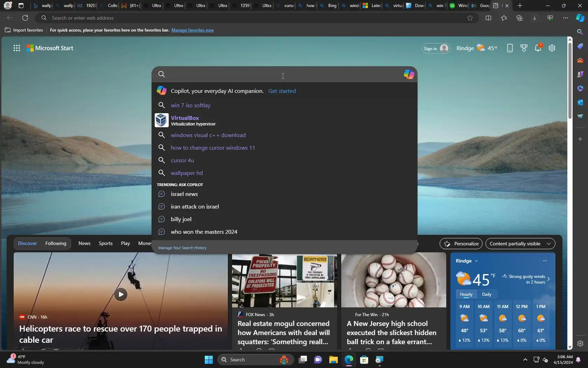Open Browser essentials heart icon
Viewport: 588px width, 368px height.
coord(550,18)
